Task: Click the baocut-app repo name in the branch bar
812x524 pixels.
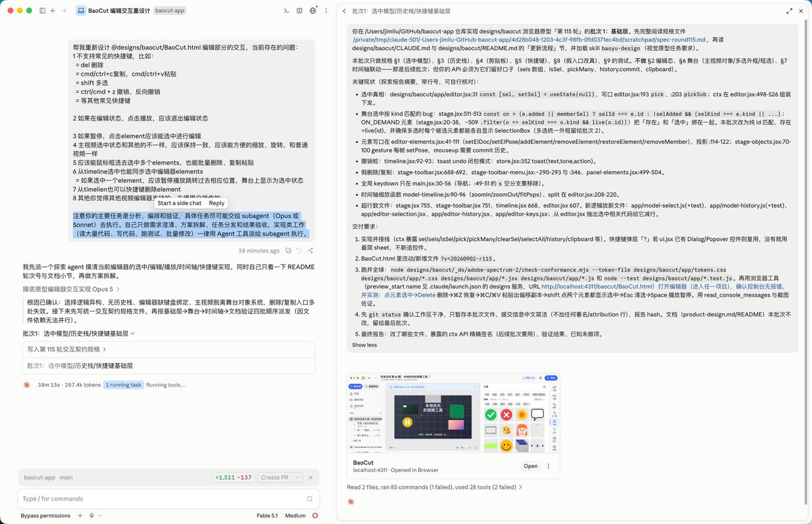Action: click(39, 477)
